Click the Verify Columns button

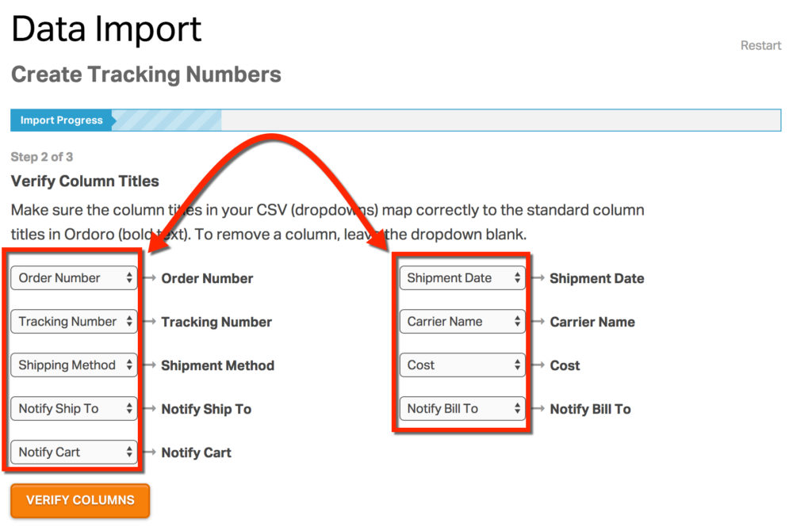80,501
